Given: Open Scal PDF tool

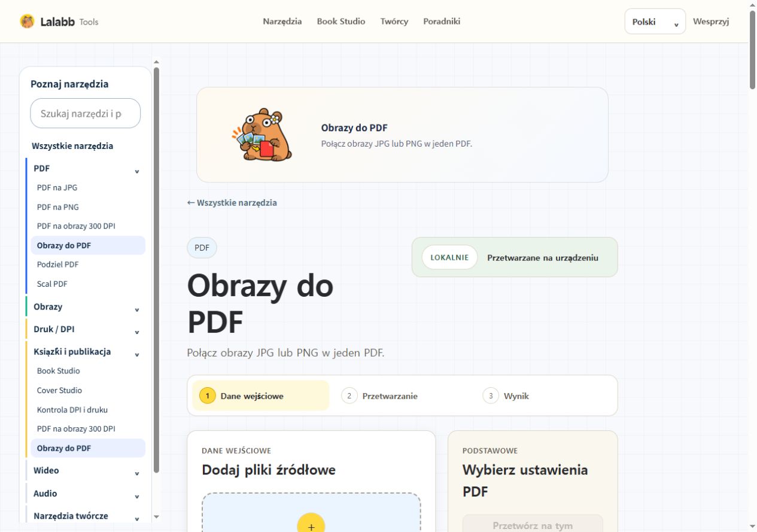Looking at the screenshot, I should click(52, 284).
